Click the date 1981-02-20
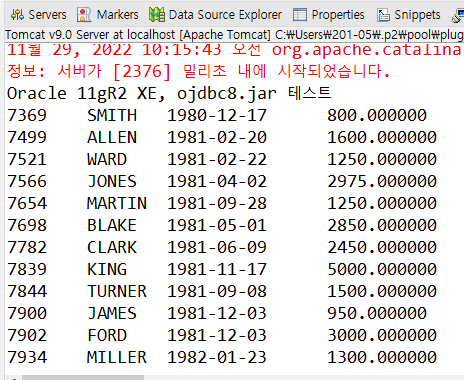Image resolution: width=464 pixels, height=380 pixels. tap(217, 137)
